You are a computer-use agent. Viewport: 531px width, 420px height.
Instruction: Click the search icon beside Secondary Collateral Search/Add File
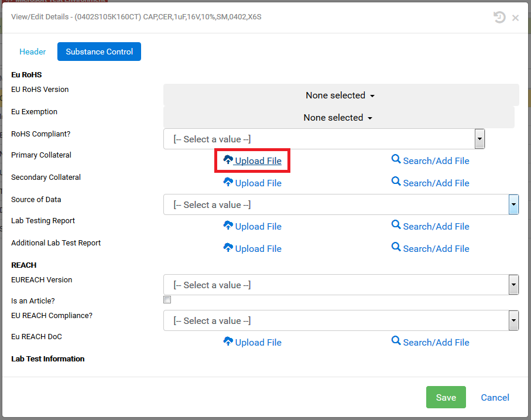[x=396, y=183]
